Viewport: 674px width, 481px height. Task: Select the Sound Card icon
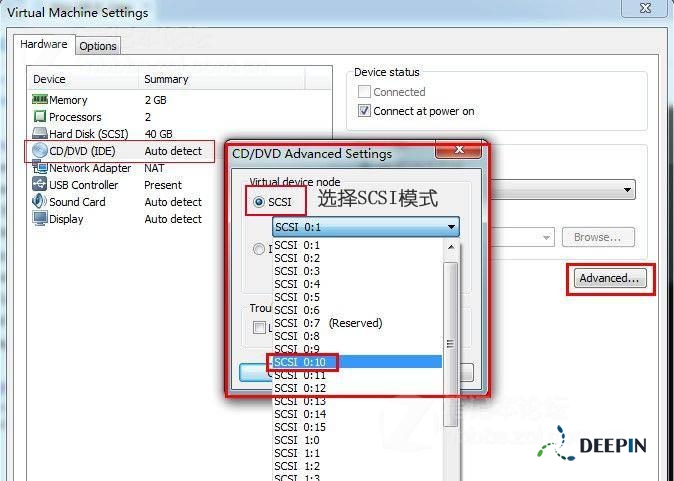[x=40, y=202]
